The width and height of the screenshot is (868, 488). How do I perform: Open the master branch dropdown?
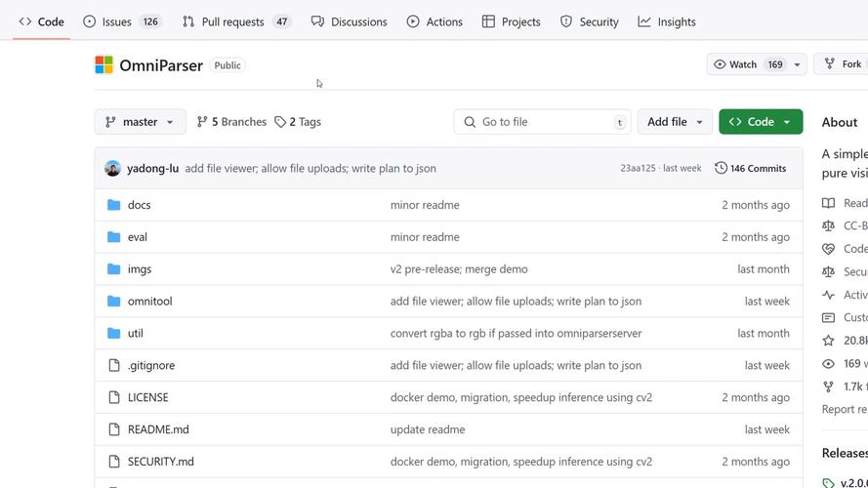(140, 122)
